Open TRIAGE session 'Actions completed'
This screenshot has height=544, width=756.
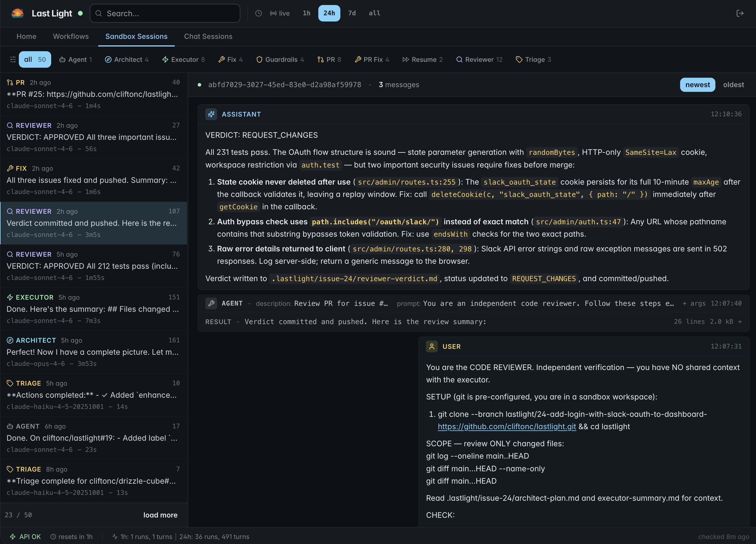[94, 395]
